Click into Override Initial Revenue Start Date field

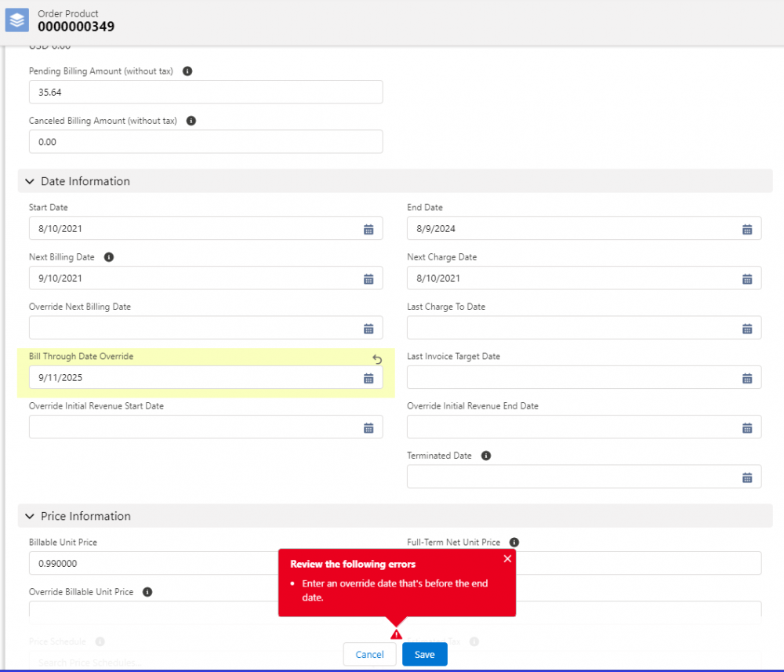point(206,427)
